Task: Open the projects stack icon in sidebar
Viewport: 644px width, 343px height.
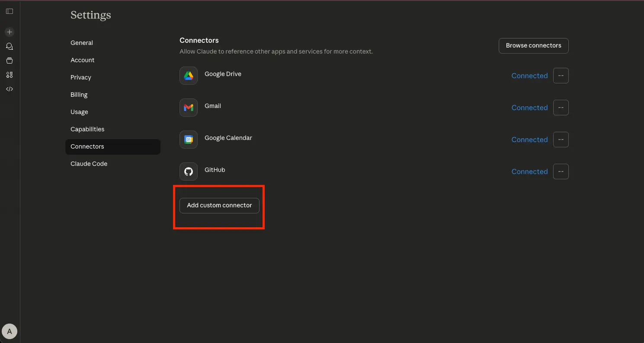Action: point(10,60)
